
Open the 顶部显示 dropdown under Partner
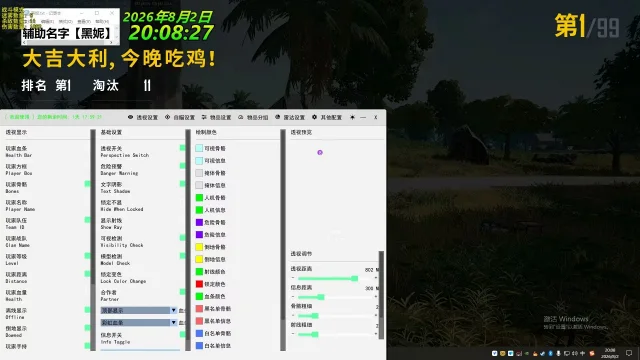(x=139, y=311)
